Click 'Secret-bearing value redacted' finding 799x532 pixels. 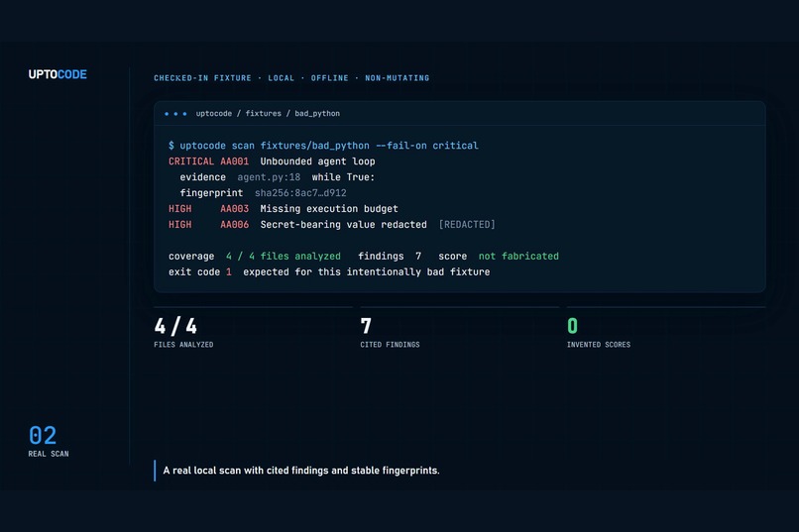(343, 225)
